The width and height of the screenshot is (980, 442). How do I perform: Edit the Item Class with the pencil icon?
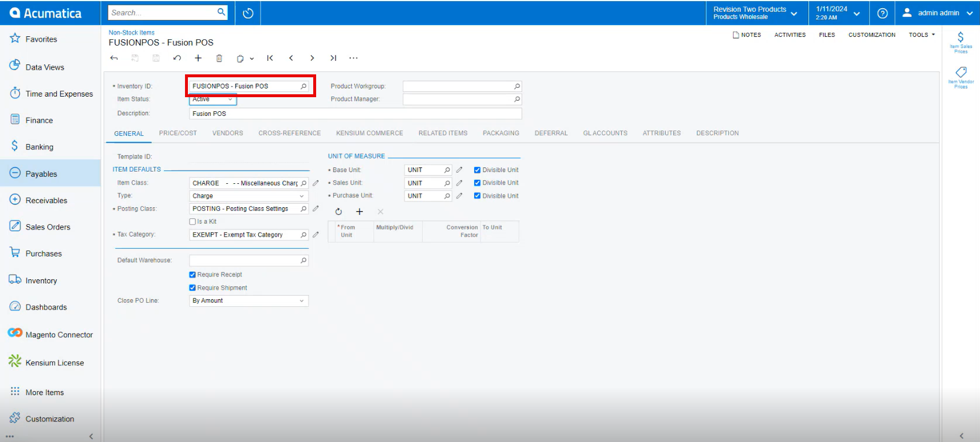point(316,183)
